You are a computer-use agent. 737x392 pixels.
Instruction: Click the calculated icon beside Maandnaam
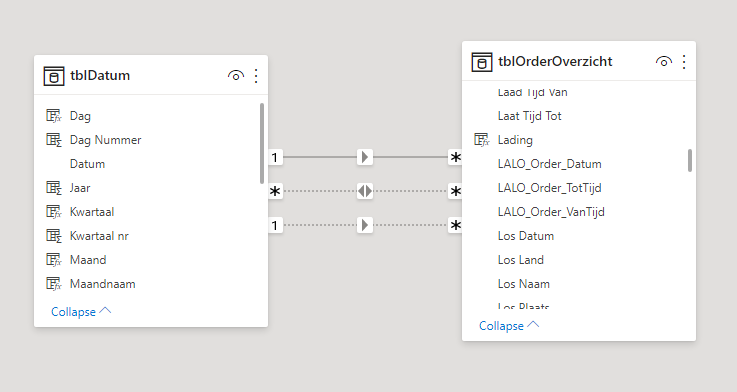click(54, 283)
